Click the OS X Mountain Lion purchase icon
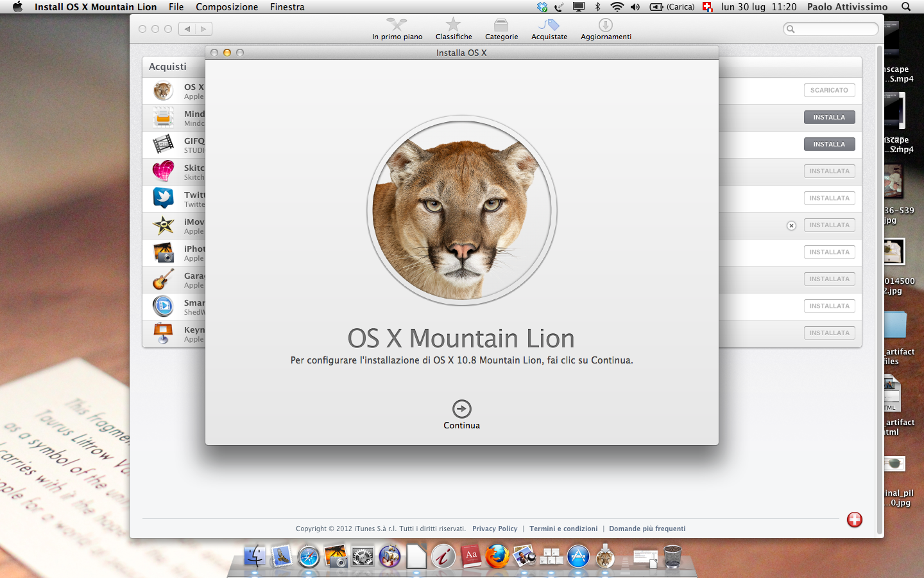This screenshot has height=578, width=924. (x=163, y=91)
